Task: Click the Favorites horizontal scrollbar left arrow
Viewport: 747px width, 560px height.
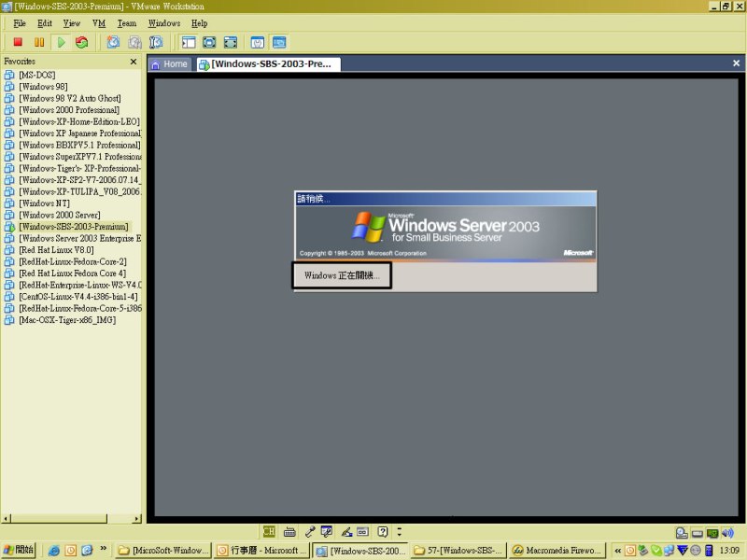Action: tap(6, 519)
